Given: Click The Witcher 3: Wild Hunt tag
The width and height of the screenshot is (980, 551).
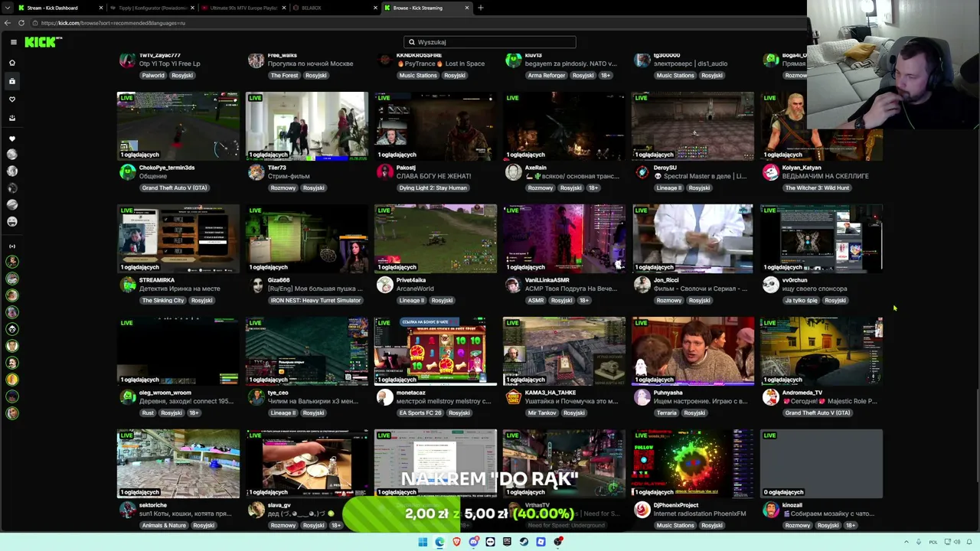Looking at the screenshot, I should tap(816, 188).
